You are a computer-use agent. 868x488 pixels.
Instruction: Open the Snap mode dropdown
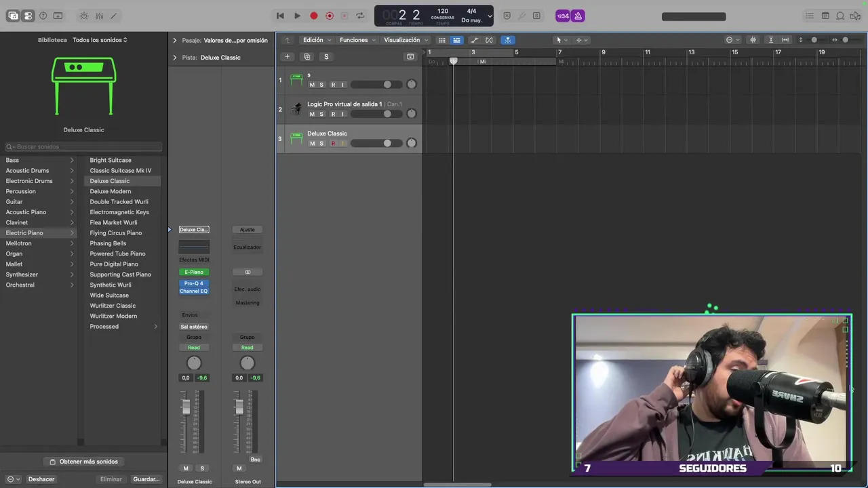point(732,40)
